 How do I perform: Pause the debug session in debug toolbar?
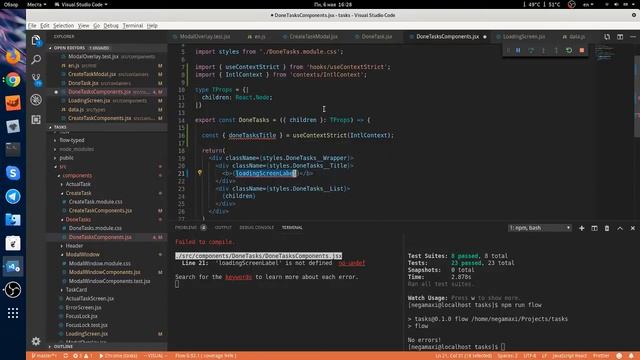(x=518, y=50)
